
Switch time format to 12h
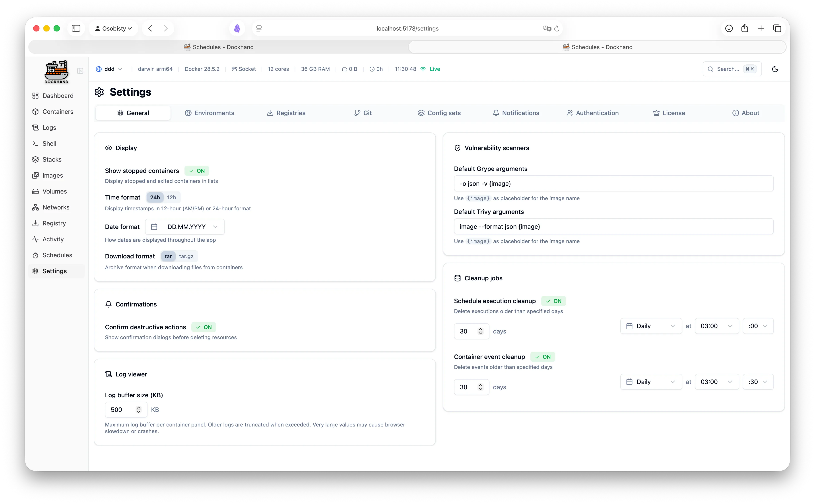(171, 197)
